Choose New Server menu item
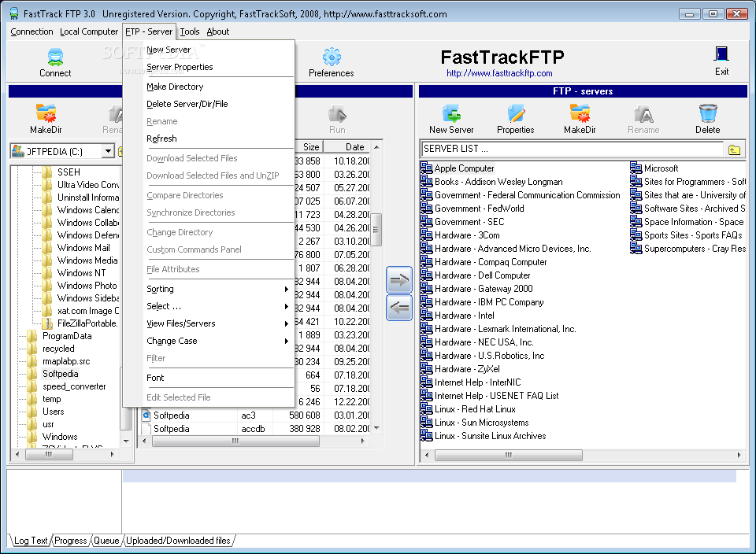The height and width of the screenshot is (554, 756). [208, 50]
